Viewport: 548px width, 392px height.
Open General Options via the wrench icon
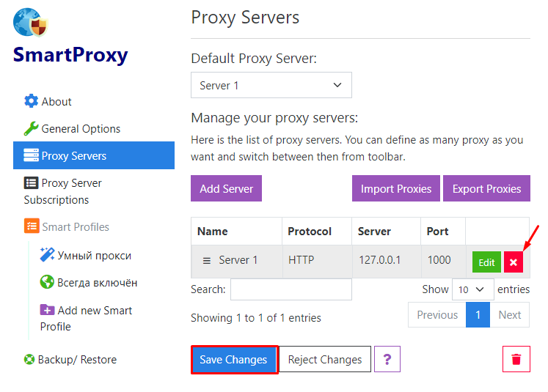point(31,128)
